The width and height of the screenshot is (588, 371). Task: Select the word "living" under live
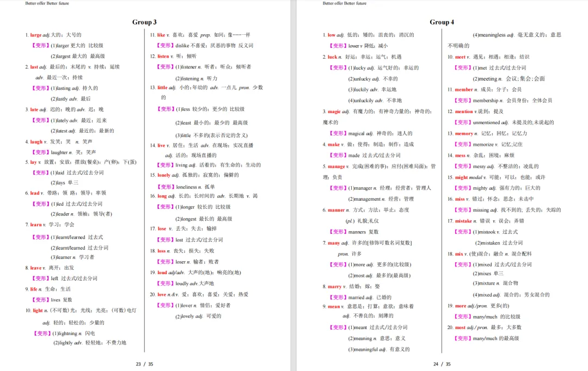pos(181,165)
